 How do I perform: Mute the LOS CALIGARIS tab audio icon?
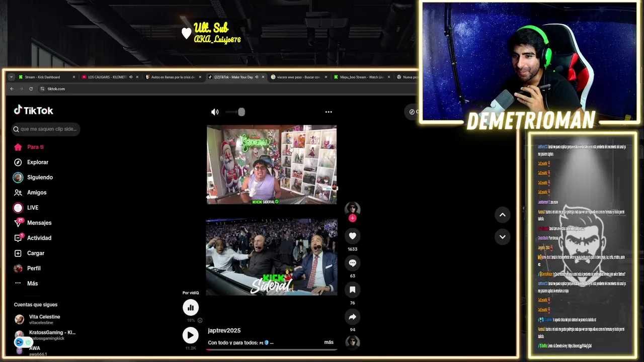[131, 77]
